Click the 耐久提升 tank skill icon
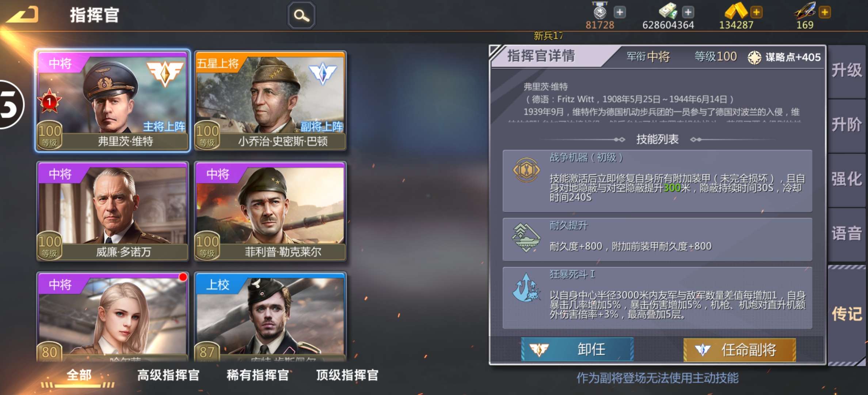 526,238
